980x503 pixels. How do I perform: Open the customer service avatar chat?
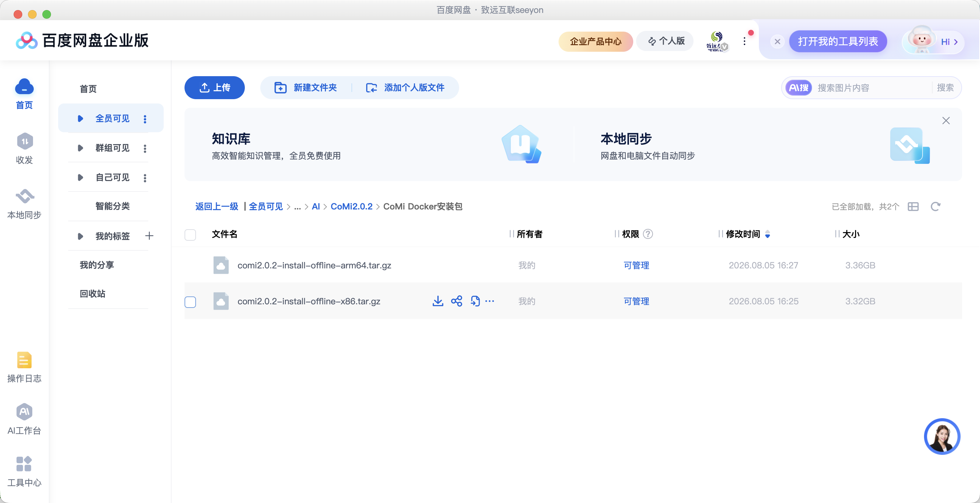pos(942,437)
